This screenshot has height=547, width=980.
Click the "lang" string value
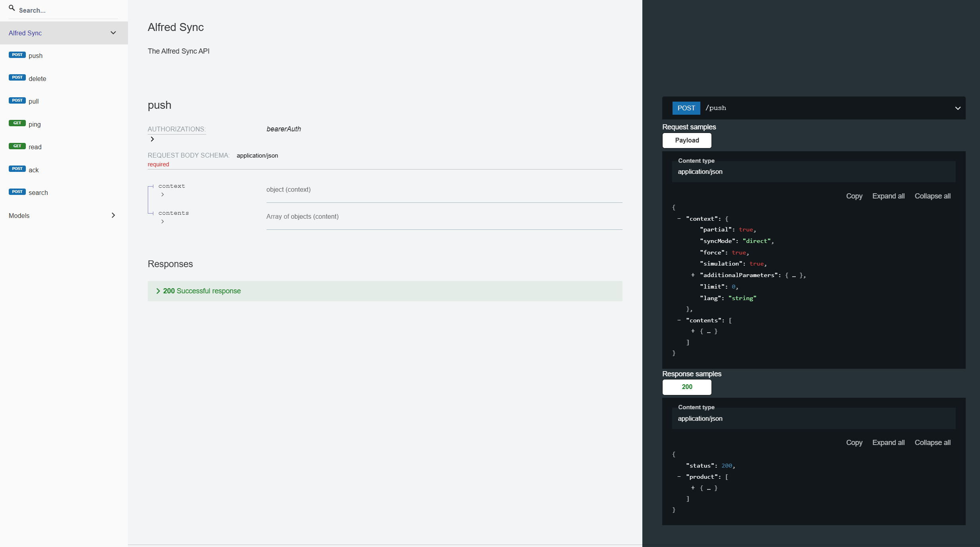pyautogui.click(x=742, y=298)
